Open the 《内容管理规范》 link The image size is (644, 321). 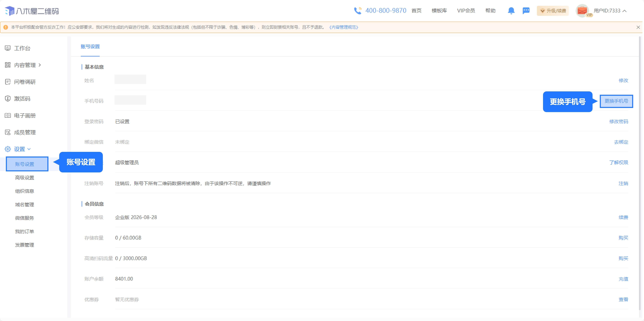[343, 27]
